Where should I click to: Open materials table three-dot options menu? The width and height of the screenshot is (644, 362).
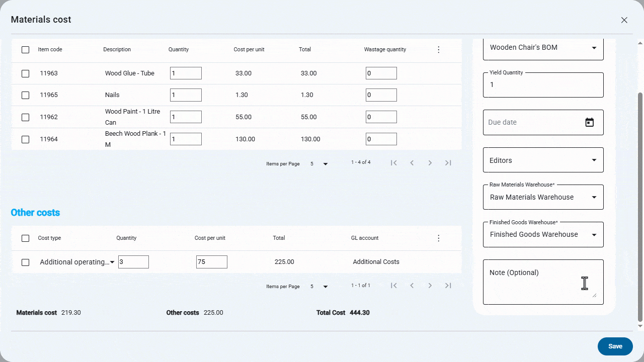click(x=438, y=50)
